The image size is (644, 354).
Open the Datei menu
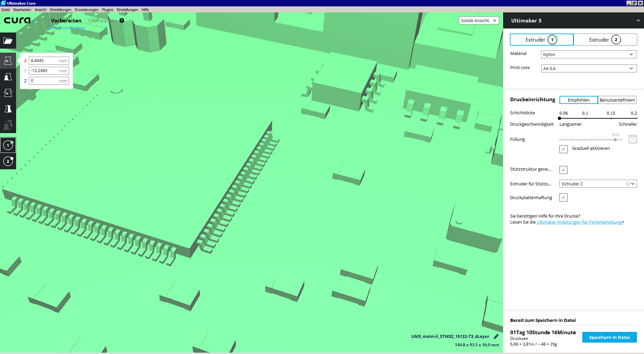click(5, 10)
